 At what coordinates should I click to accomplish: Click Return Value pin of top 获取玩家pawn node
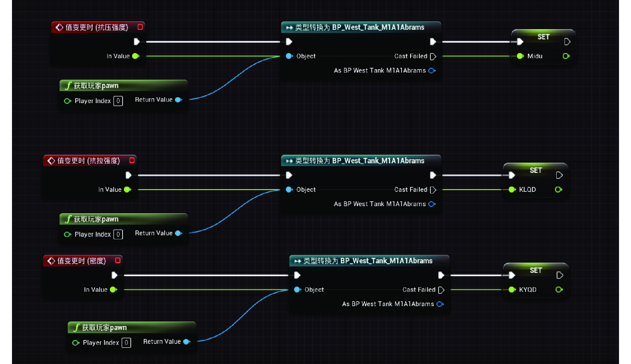(178, 100)
